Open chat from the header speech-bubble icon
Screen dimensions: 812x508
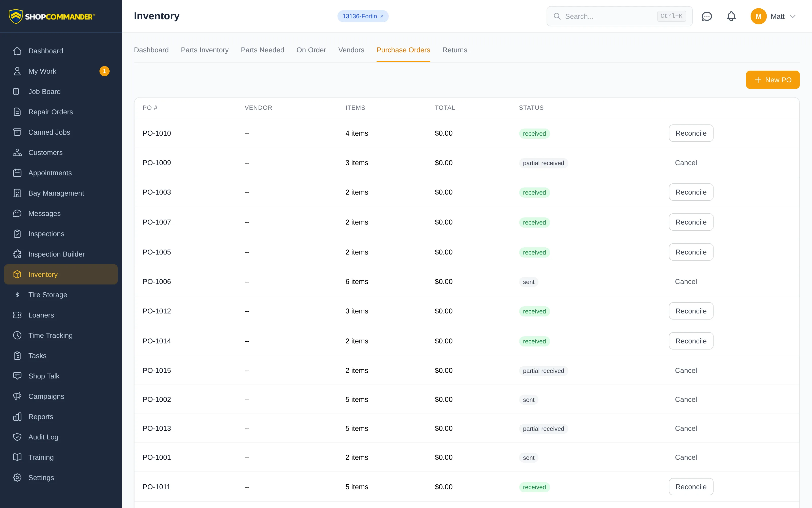coord(707,16)
